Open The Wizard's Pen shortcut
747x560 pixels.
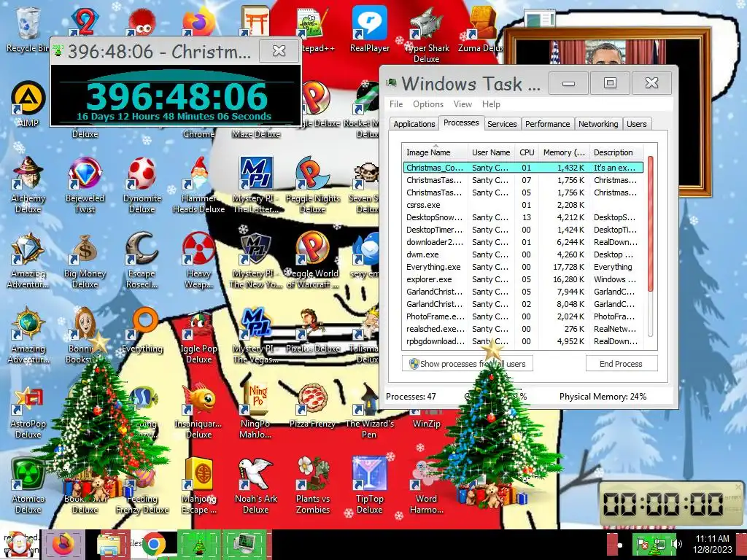click(370, 411)
